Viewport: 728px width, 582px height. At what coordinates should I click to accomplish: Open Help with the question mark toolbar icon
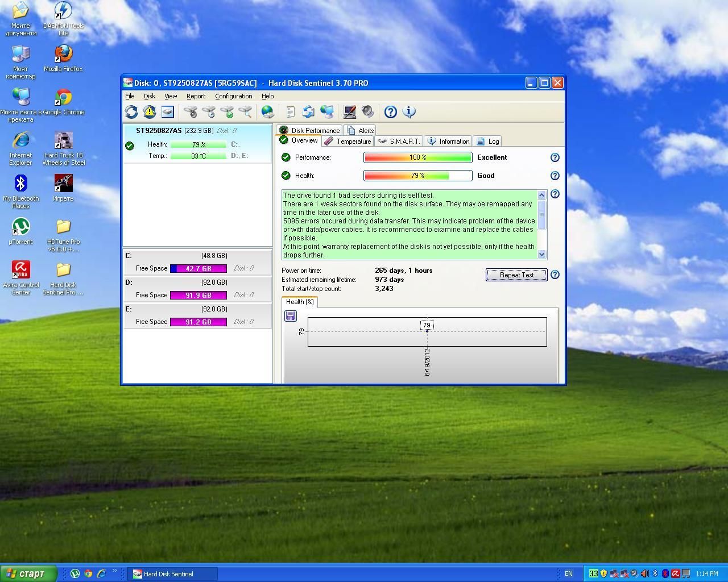[x=390, y=112]
